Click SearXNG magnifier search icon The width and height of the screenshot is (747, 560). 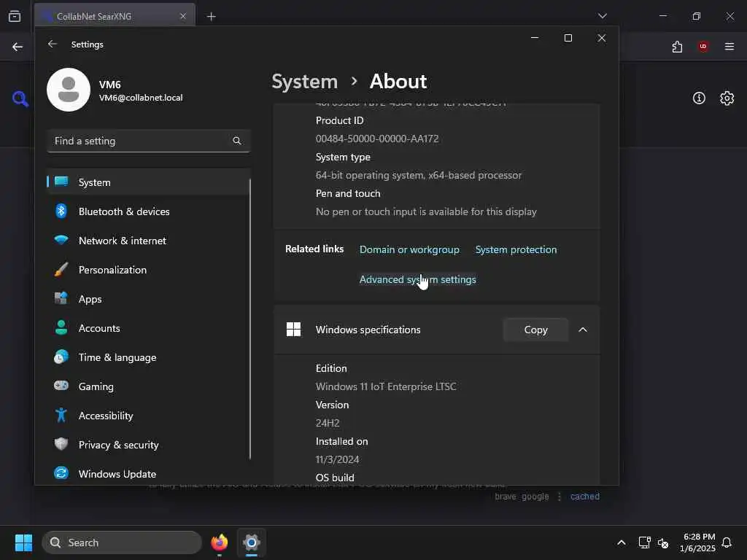tap(20, 98)
